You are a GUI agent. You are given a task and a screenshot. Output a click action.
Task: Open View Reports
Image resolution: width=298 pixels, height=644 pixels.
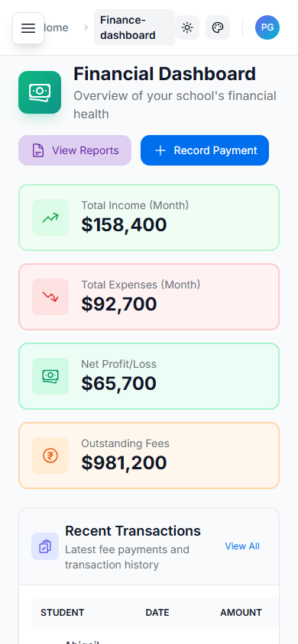tap(75, 150)
